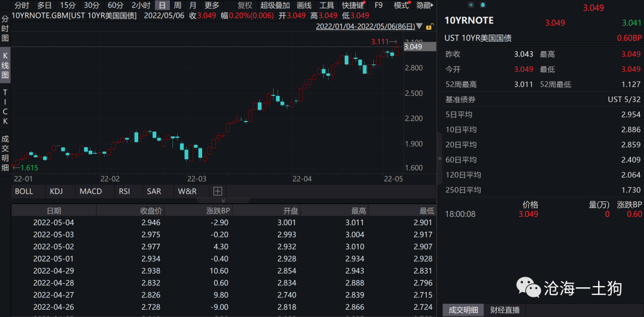Viewport: 644px width, 317px height.
Task: Switch to 财经直播 tab
Action: pos(505,310)
